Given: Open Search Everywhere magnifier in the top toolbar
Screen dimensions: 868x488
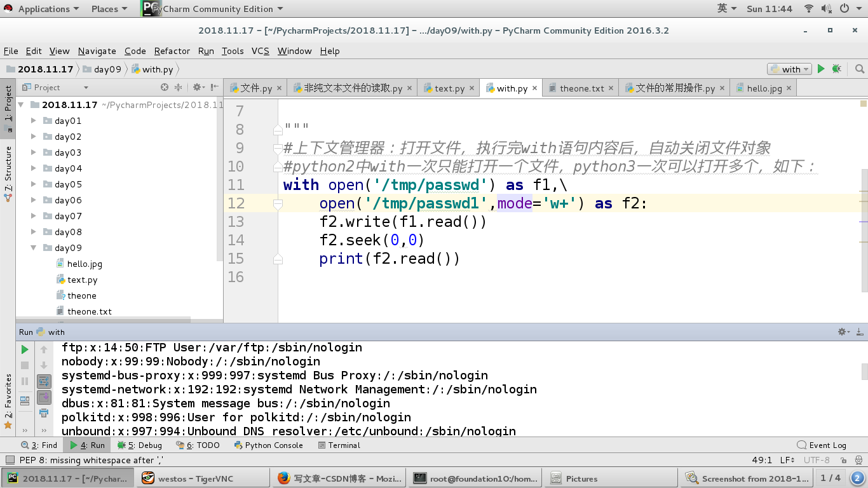Looking at the screenshot, I should [x=859, y=69].
